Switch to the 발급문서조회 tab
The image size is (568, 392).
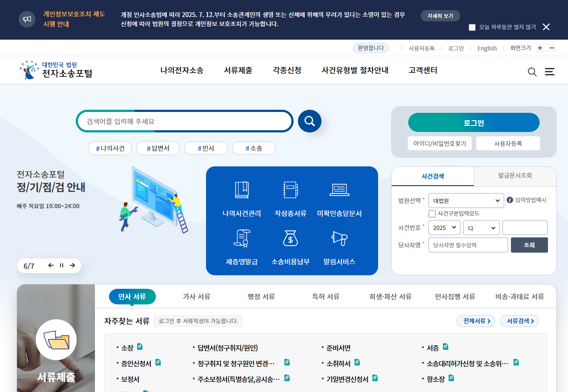point(514,176)
